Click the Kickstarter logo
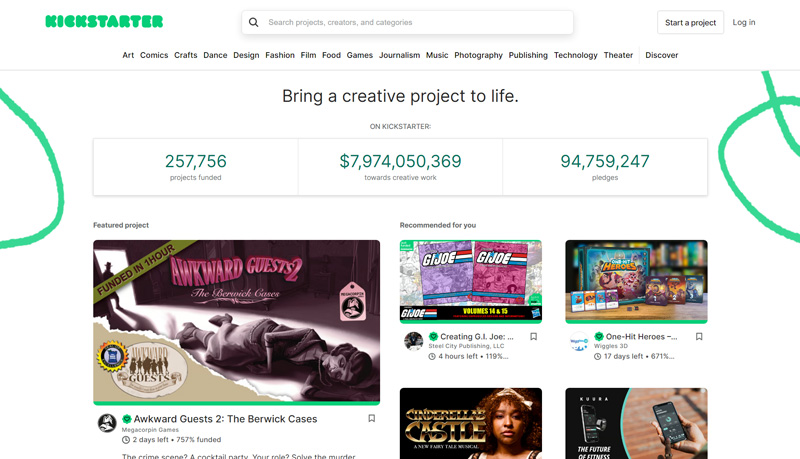This screenshot has width=800, height=459. click(104, 21)
